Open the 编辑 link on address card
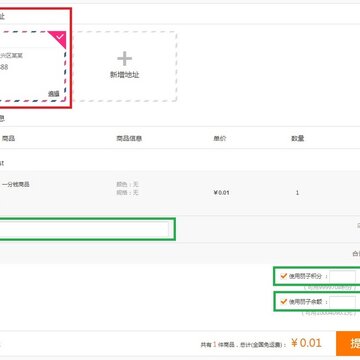The image size is (360, 360). click(54, 94)
